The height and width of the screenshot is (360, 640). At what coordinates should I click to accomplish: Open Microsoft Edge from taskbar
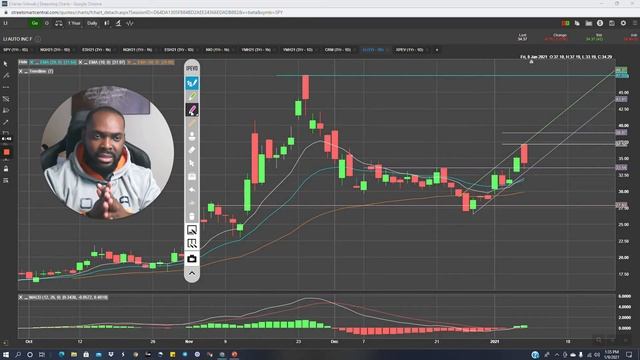(62, 355)
